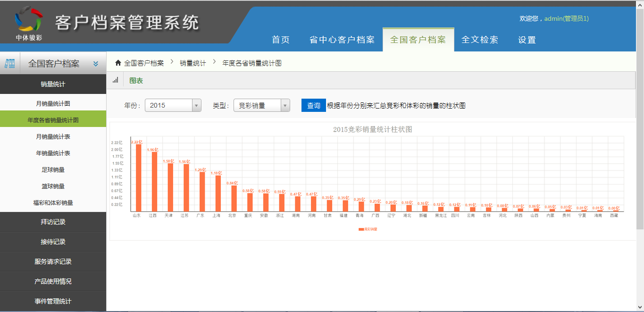Open the 年份 2015 dropdown

(x=173, y=105)
